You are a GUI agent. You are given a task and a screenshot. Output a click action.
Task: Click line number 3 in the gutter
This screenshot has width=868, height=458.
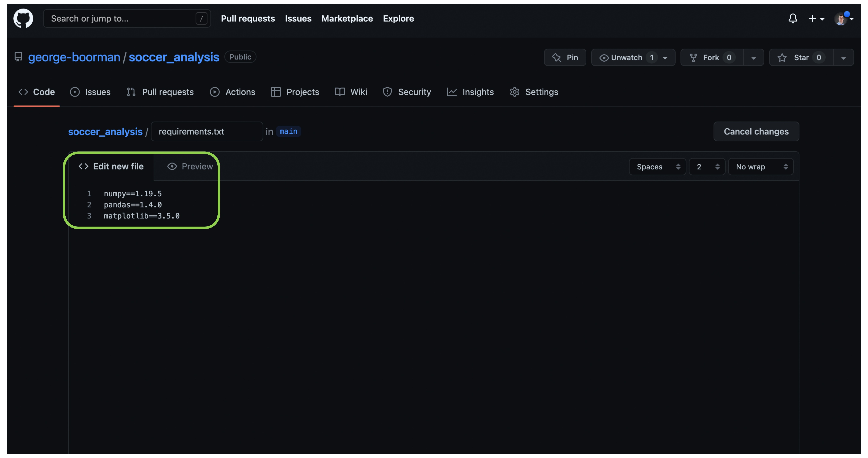[89, 216]
